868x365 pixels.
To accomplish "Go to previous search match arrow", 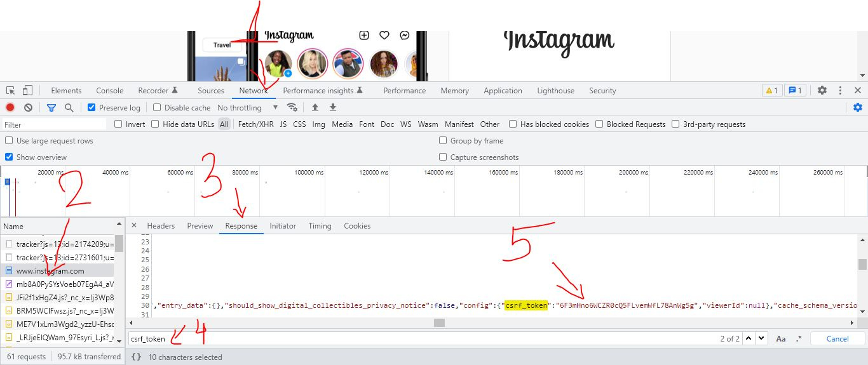I will click(x=749, y=339).
